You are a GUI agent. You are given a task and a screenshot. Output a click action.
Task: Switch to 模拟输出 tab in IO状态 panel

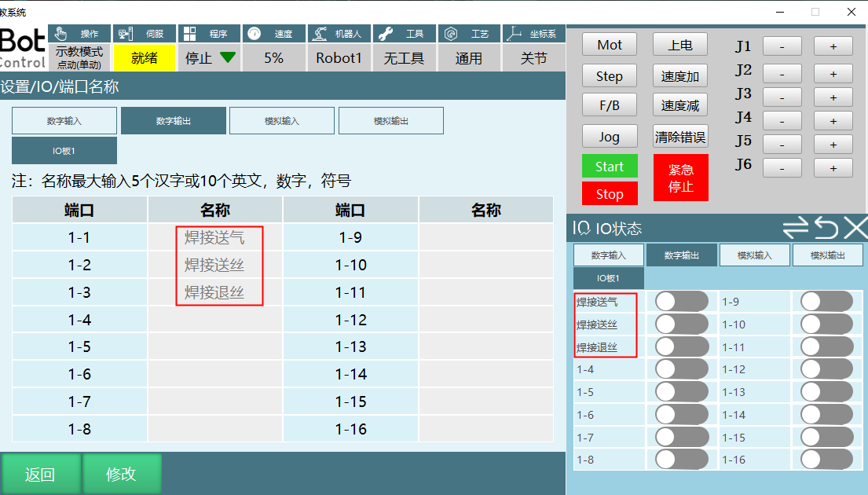[827, 255]
